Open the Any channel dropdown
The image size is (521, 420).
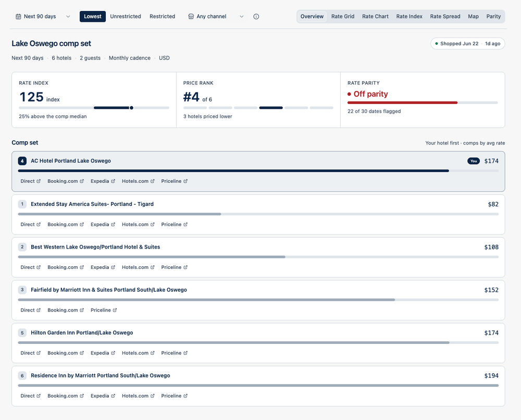[x=216, y=16]
